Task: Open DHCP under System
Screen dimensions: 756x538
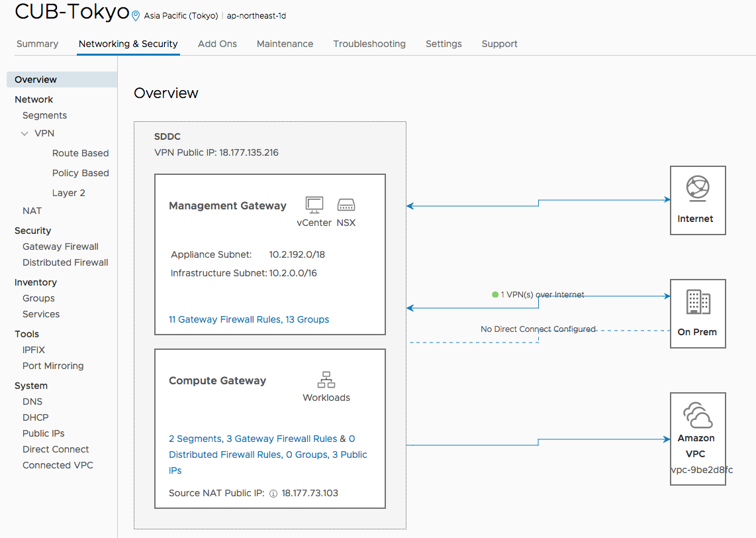Action: point(35,417)
